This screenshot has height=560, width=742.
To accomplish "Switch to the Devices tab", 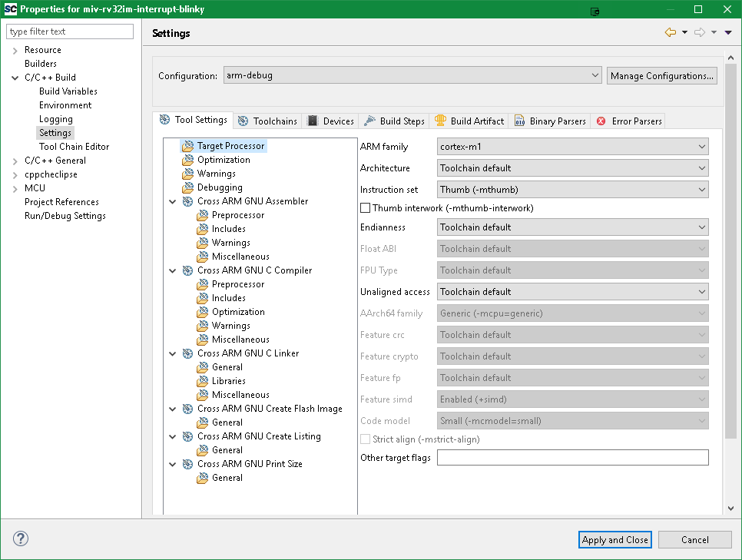I will coord(331,121).
